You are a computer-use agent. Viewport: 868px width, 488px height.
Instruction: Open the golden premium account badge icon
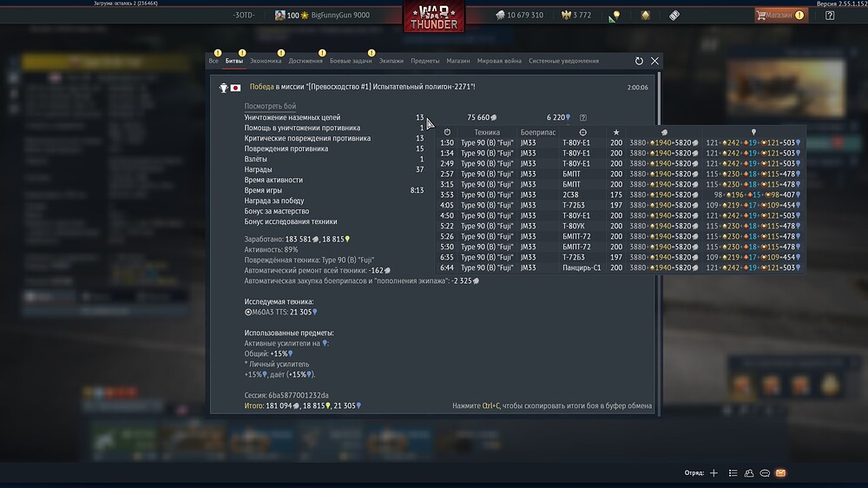tap(646, 16)
